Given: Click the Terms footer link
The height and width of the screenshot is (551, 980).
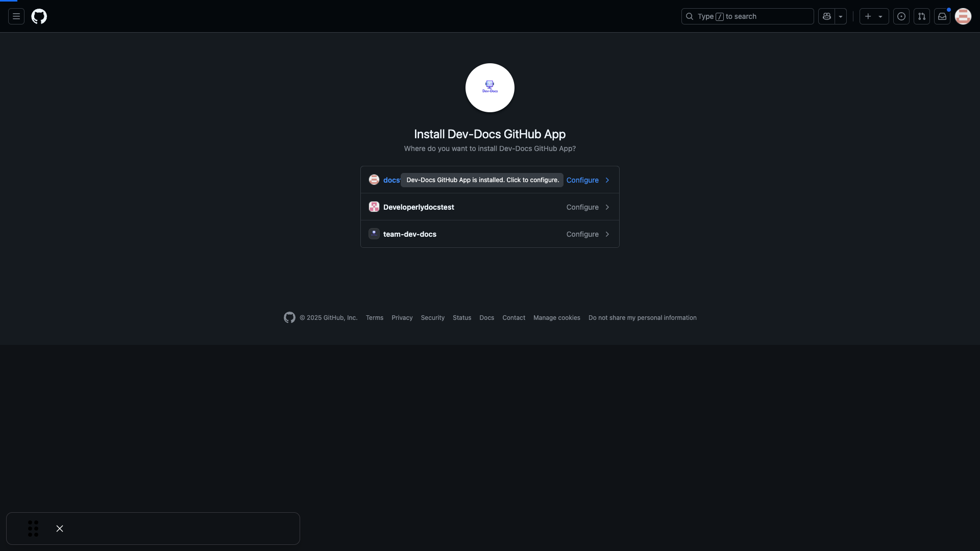Looking at the screenshot, I should [x=374, y=317].
